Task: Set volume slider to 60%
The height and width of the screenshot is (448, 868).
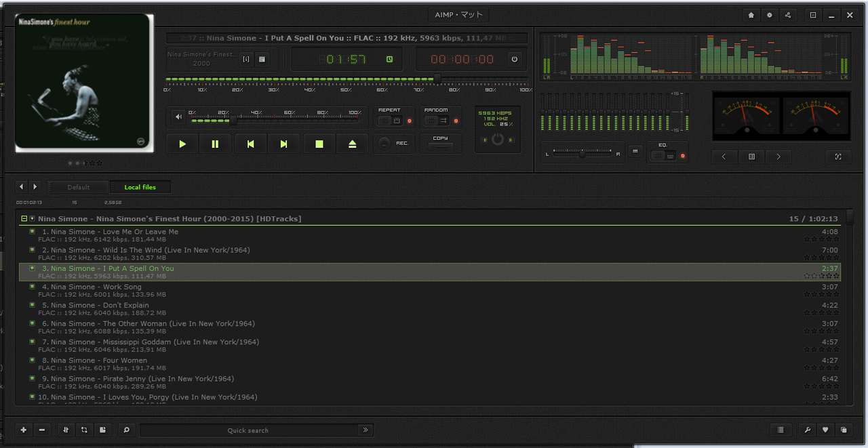Action: coord(290,121)
